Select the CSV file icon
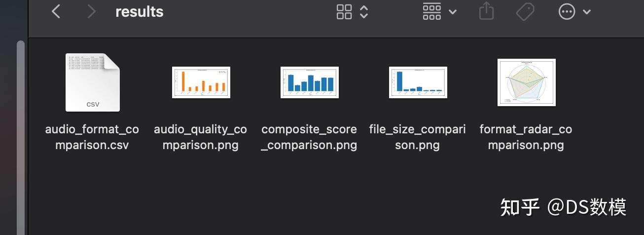644x235 pixels. coord(93,82)
